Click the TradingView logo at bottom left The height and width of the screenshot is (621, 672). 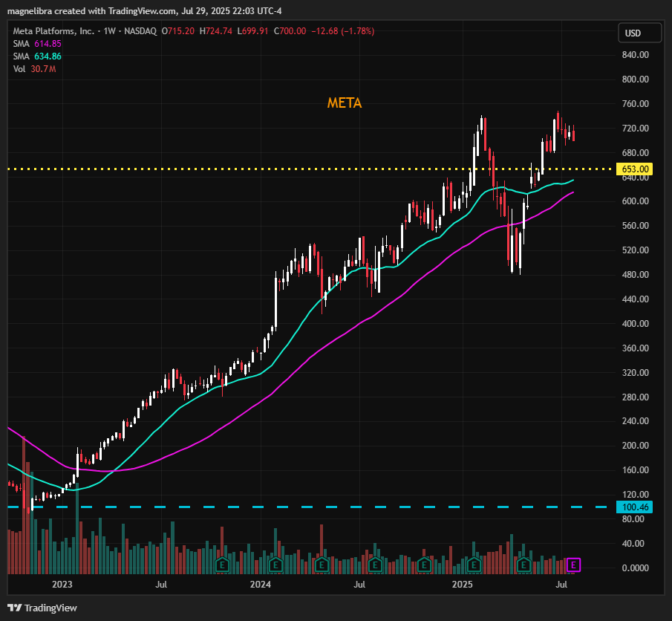pos(42,608)
